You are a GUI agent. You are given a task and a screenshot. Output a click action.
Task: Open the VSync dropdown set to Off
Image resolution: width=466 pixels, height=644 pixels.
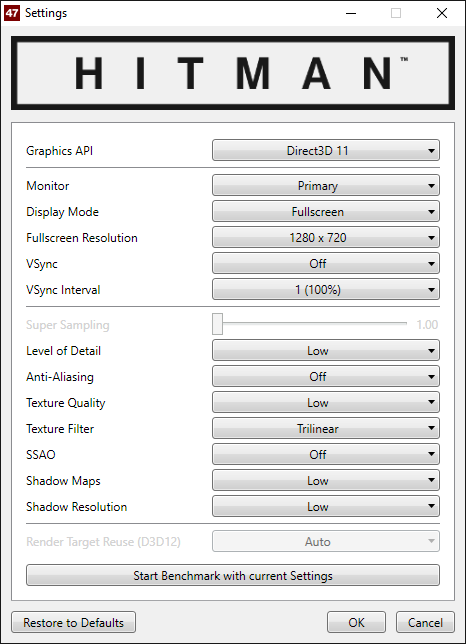(x=326, y=263)
